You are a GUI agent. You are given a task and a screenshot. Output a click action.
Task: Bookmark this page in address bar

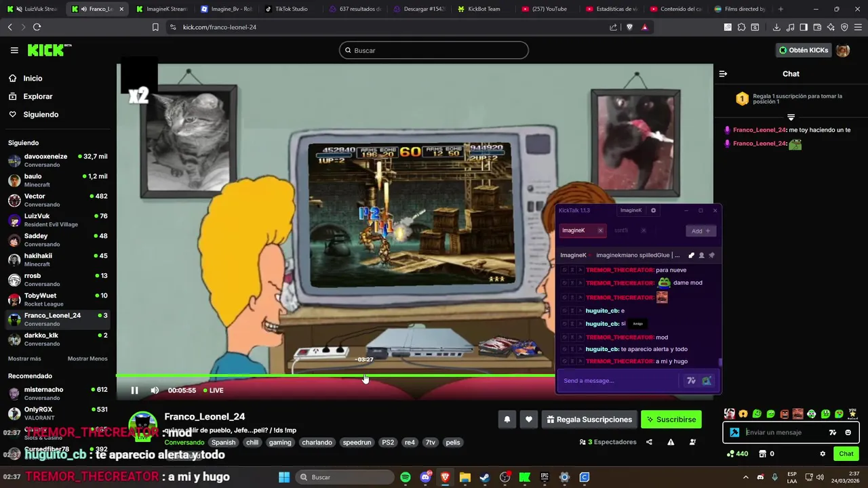(155, 27)
